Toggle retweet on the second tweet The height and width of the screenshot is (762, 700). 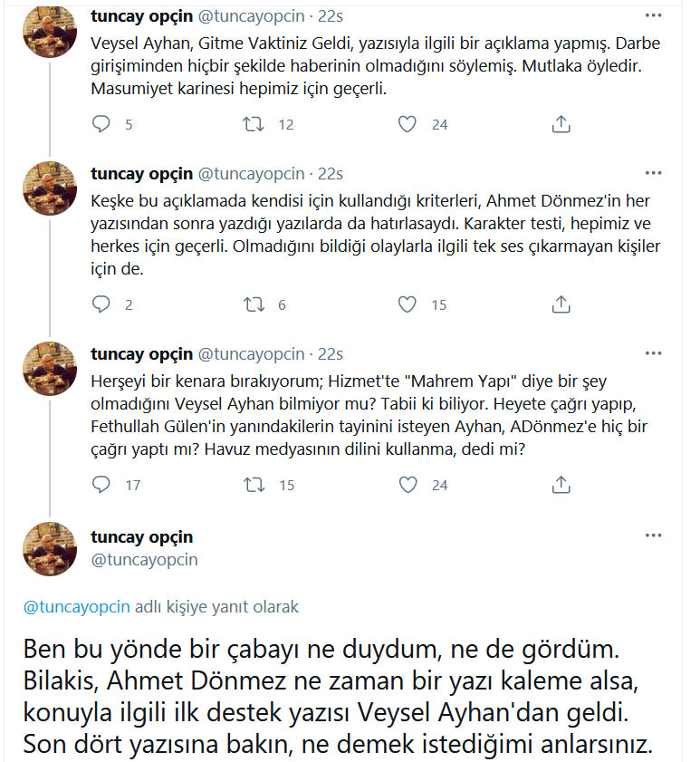254,305
